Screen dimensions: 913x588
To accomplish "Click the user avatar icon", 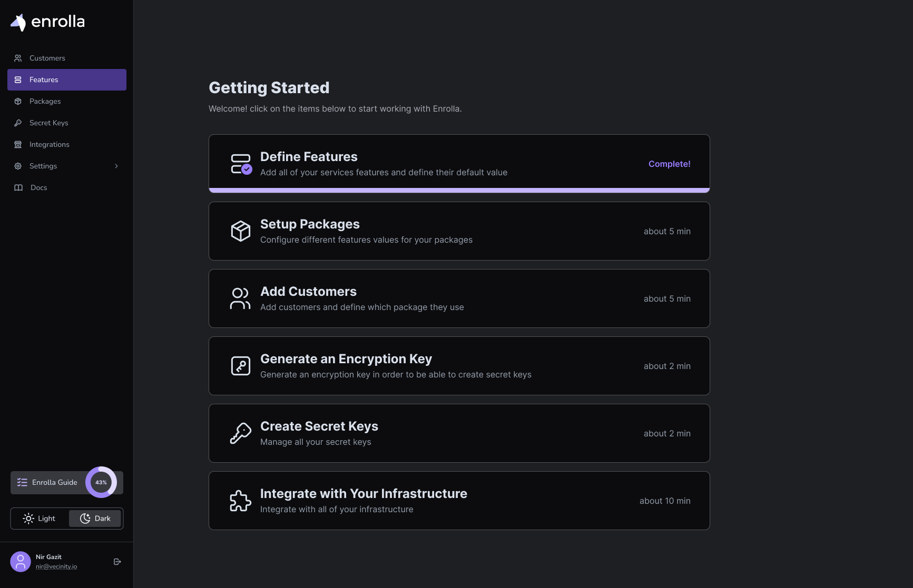I will pyautogui.click(x=21, y=562).
